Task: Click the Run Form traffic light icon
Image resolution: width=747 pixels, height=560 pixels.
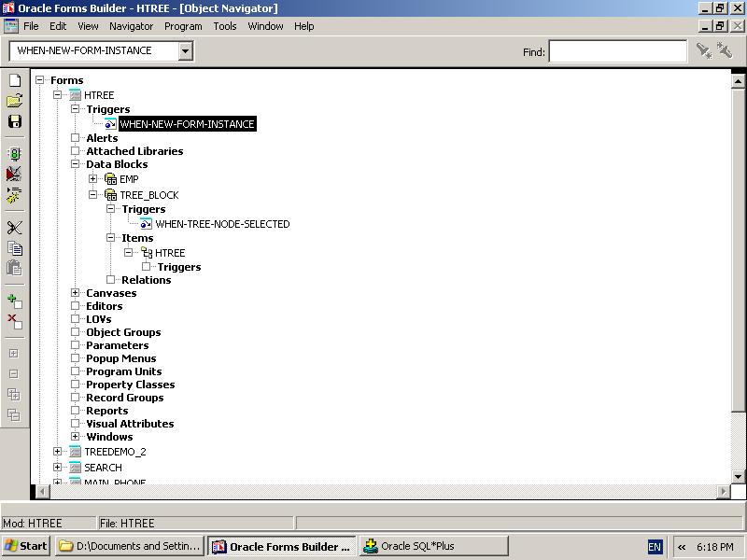Action: (x=14, y=154)
